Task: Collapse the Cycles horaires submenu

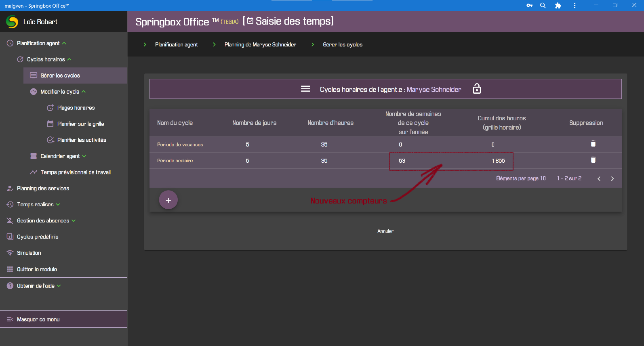Action: tap(69, 59)
